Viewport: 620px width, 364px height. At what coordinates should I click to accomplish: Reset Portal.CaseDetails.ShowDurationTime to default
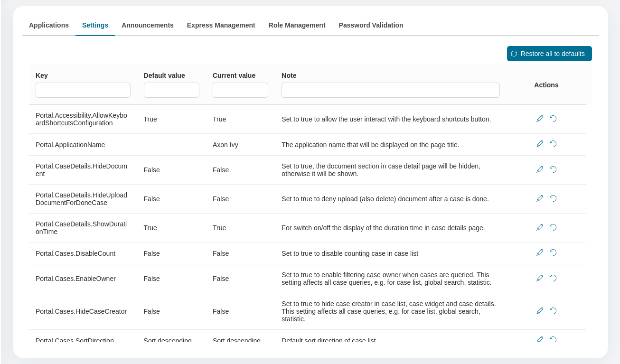tap(553, 227)
